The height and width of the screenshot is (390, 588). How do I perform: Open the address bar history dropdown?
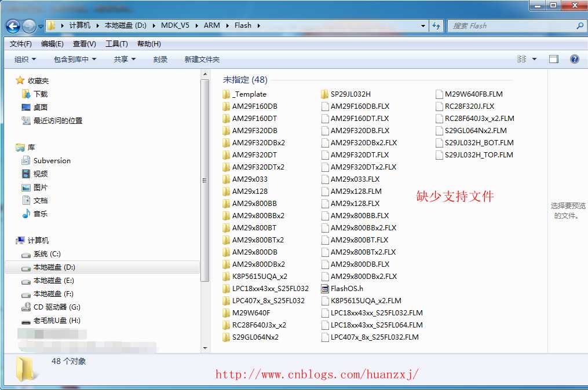(x=423, y=26)
